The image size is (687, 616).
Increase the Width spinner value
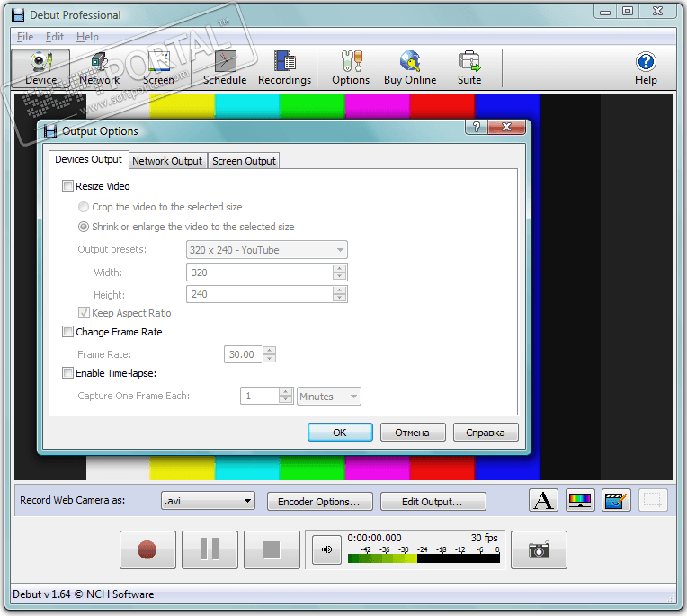[339, 268]
